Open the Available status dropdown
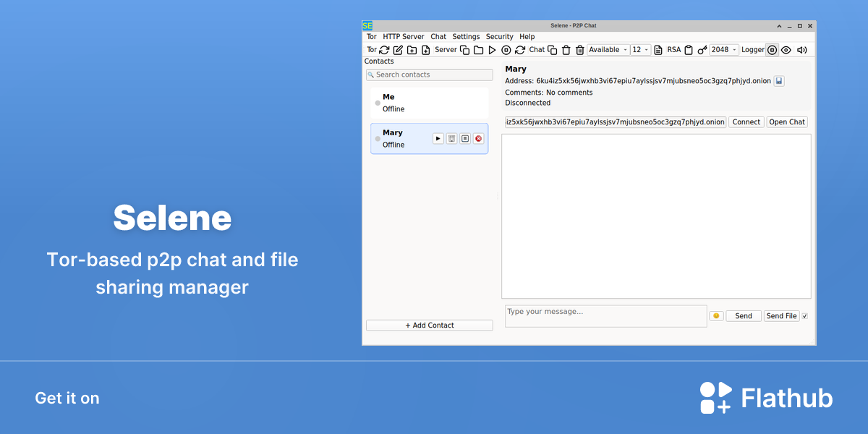The image size is (868, 434). click(608, 50)
